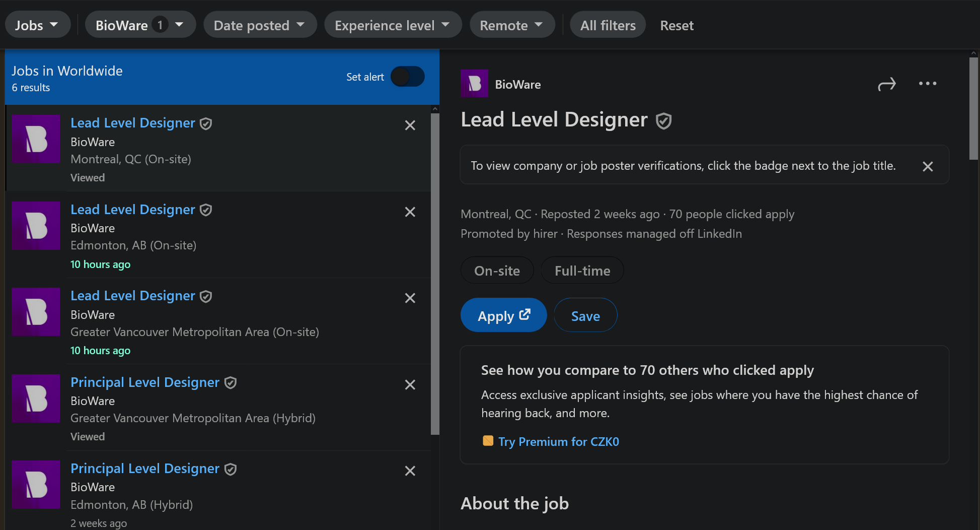Open All filters panel
980x530 pixels.
(x=608, y=25)
